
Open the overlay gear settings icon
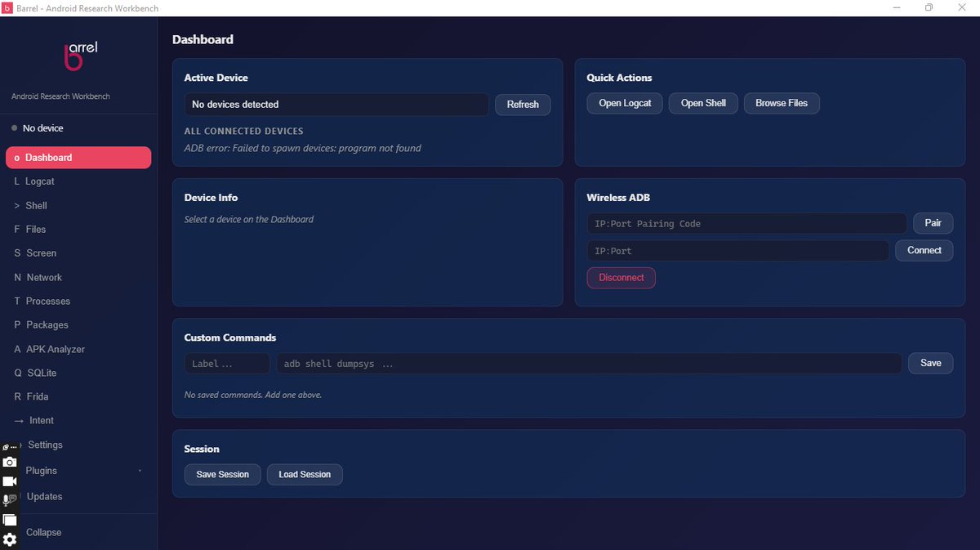pos(10,539)
